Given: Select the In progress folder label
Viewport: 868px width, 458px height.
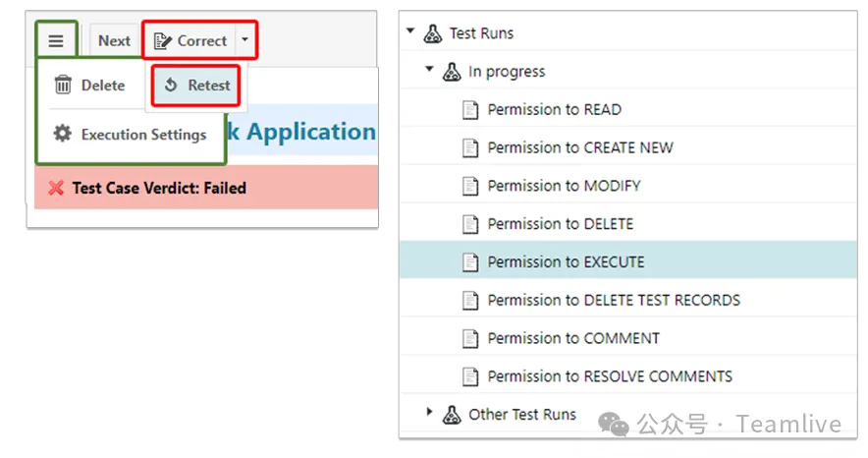Looking at the screenshot, I should point(507,72).
